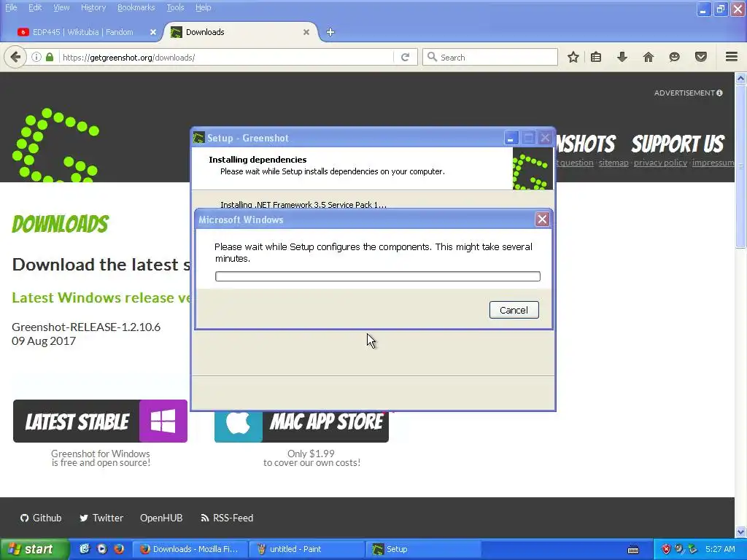The width and height of the screenshot is (747, 560).
Task: Go to the Home page icon
Action: click(x=649, y=57)
